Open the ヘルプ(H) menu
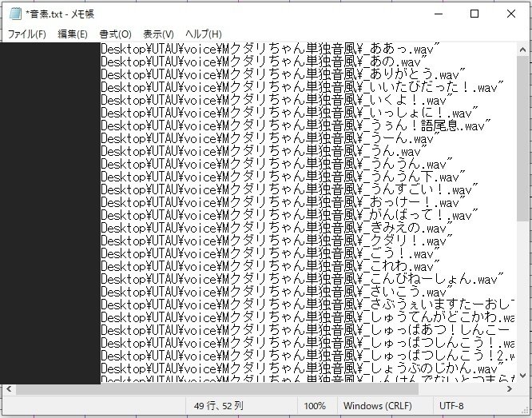 tap(204, 34)
